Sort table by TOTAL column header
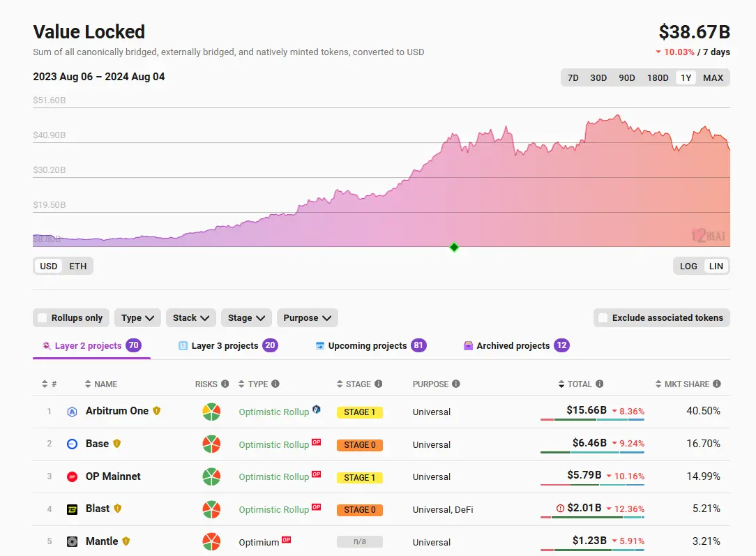The image size is (756, 556). (x=579, y=384)
